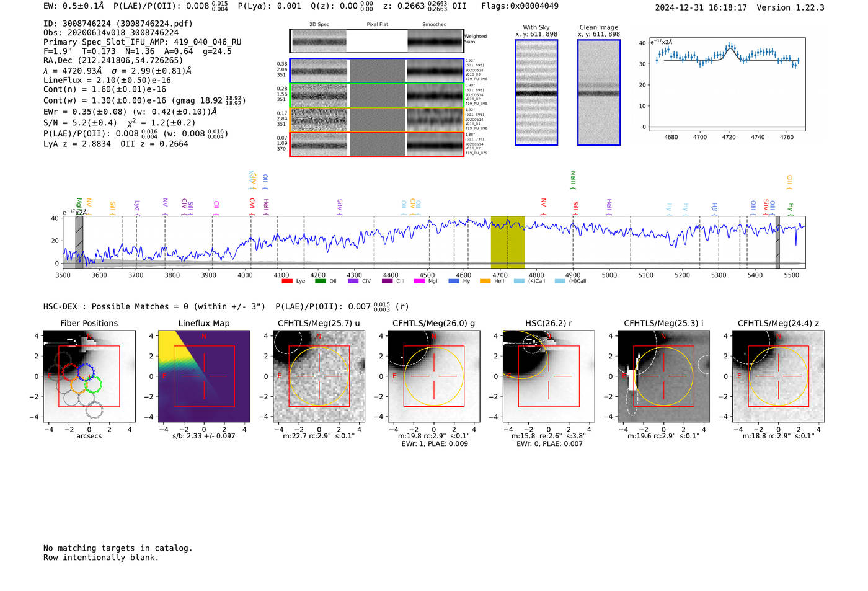This screenshot has width=868, height=591.
Task: Click the emission line fit plot near 4720
Action: [x=727, y=84]
